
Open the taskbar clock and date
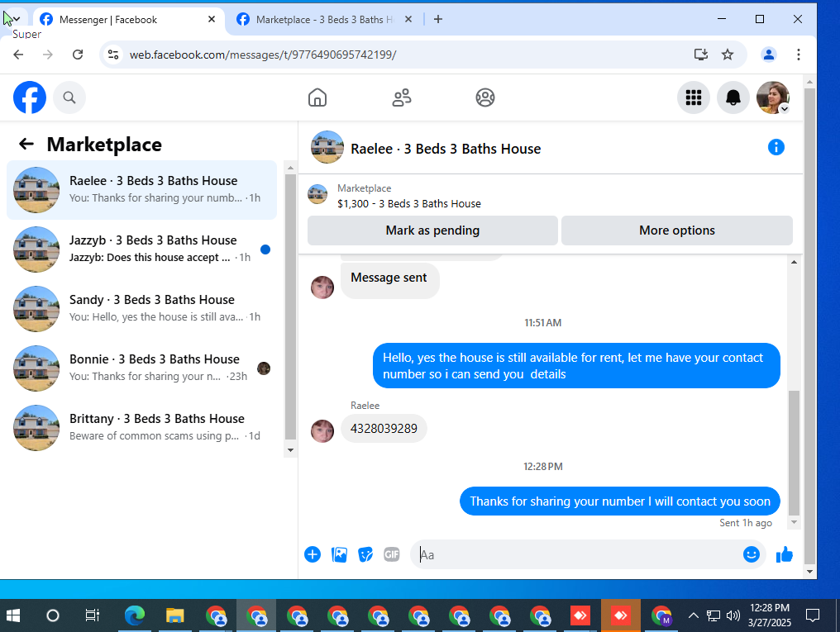point(770,615)
